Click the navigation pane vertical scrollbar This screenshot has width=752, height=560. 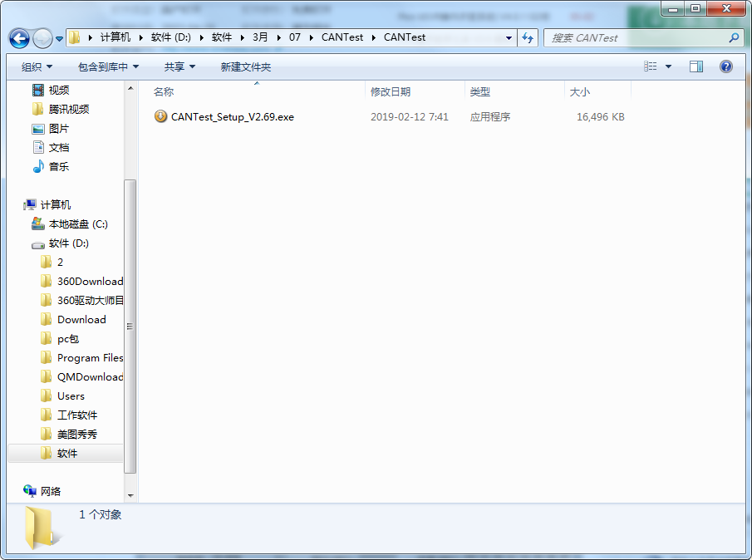point(130,324)
